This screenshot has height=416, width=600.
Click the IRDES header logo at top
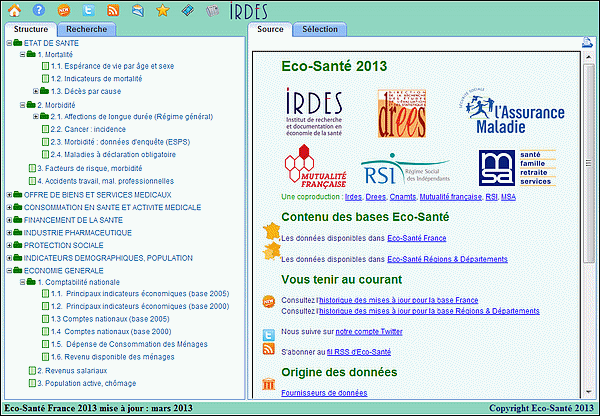pyautogui.click(x=249, y=11)
